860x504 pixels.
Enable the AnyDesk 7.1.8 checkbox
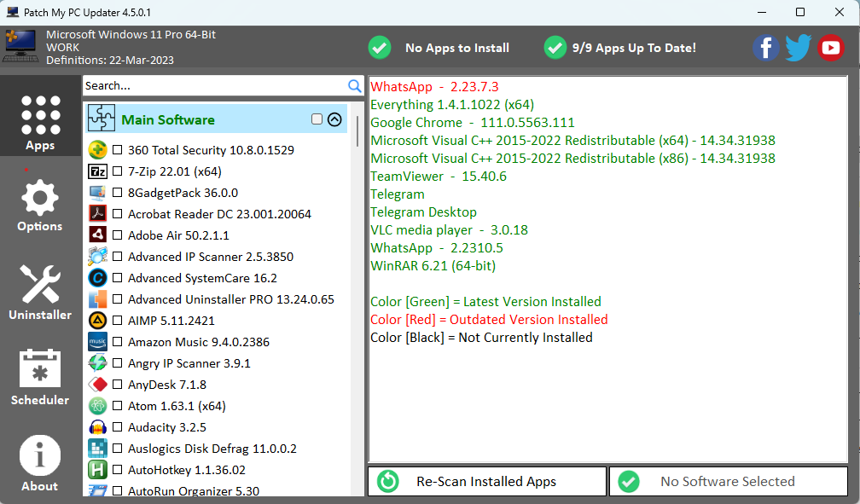pos(118,385)
